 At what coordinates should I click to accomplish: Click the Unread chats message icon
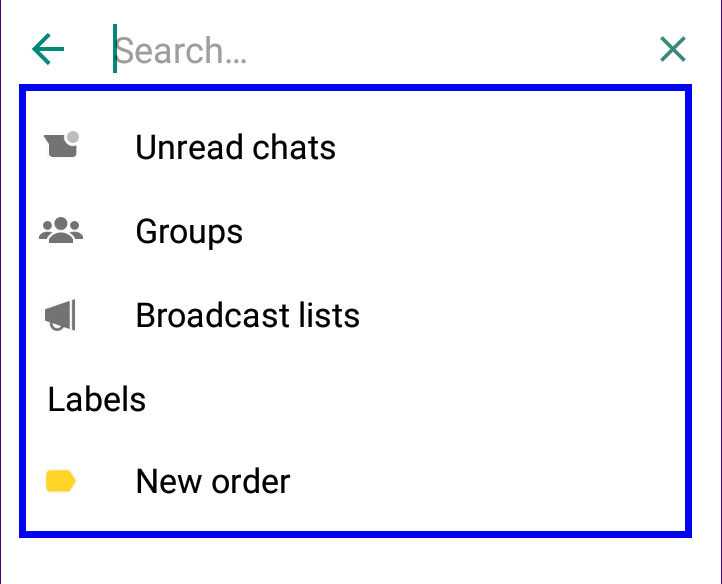62,145
